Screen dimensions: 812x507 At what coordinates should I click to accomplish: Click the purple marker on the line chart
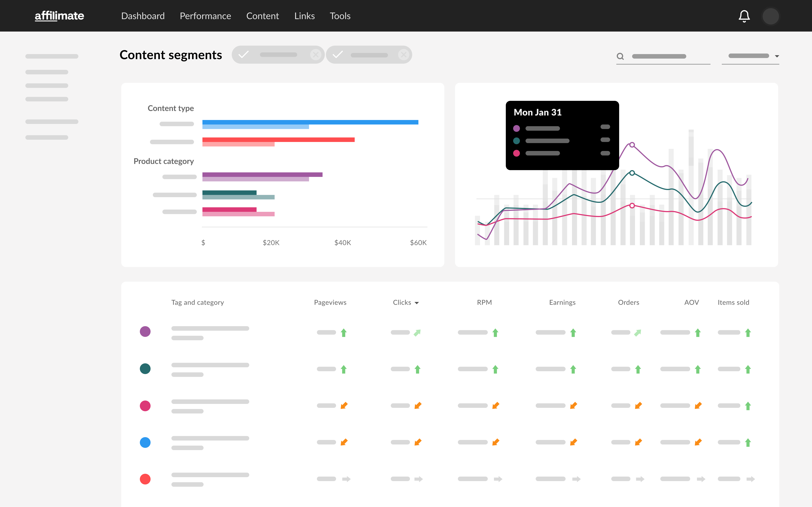click(632, 145)
